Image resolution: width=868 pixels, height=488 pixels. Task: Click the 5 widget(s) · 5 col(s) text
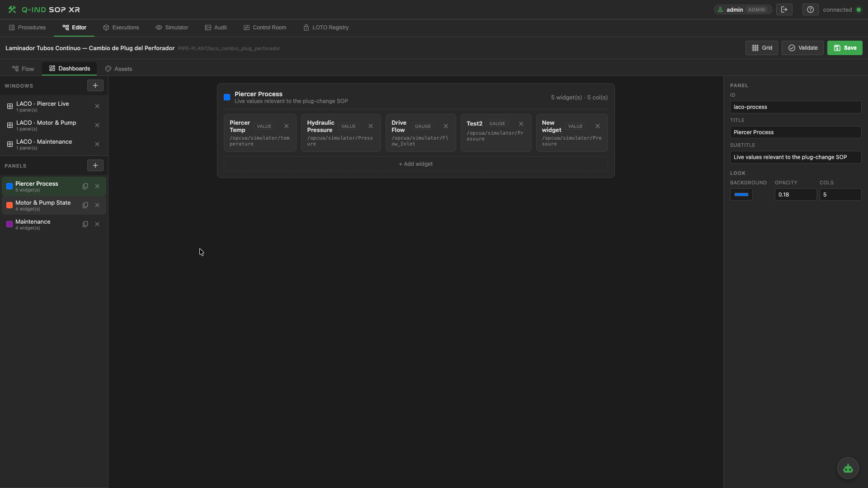(x=579, y=98)
